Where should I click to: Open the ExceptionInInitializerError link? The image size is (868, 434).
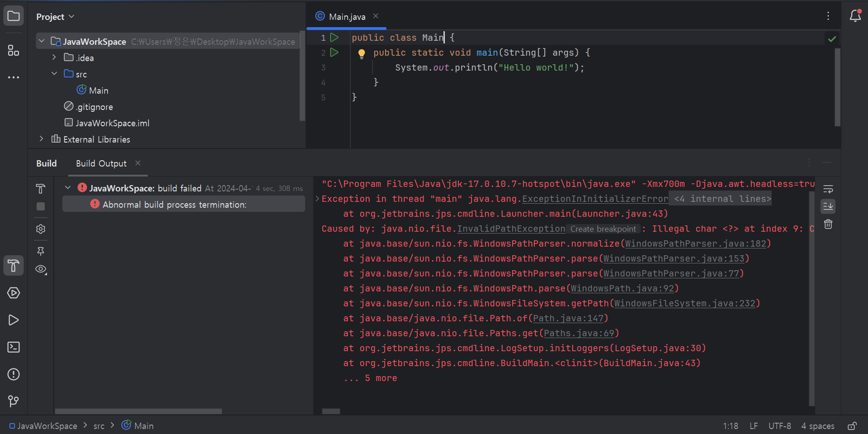[595, 199]
